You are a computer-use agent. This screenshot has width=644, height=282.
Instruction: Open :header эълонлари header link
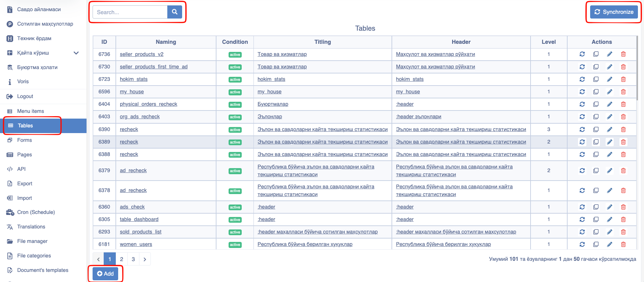(418, 117)
